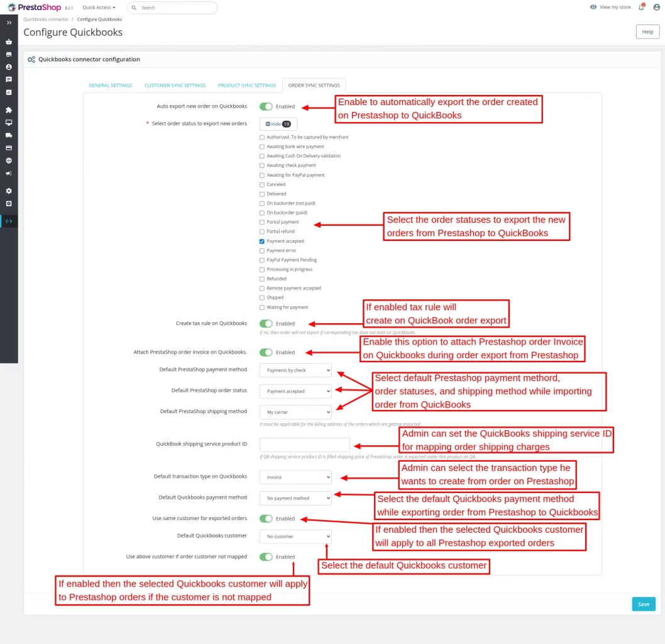Image resolution: width=665 pixels, height=644 pixels.
Task: Switch to Customer Sync Settings tab
Action: tap(175, 86)
